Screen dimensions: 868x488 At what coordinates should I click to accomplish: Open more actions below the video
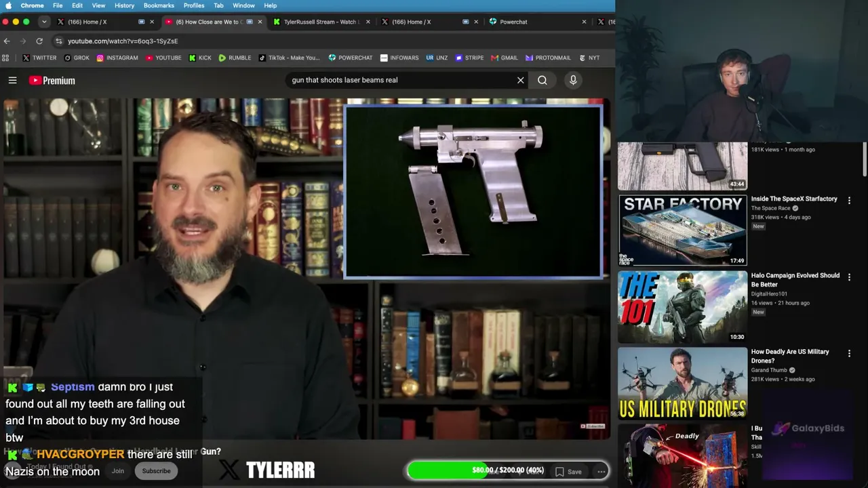[x=601, y=472]
